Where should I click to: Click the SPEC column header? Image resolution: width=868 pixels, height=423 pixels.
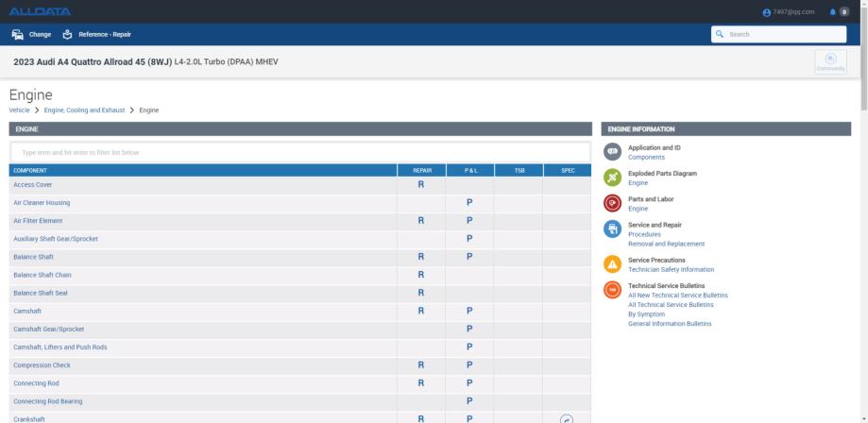coord(568,171)
